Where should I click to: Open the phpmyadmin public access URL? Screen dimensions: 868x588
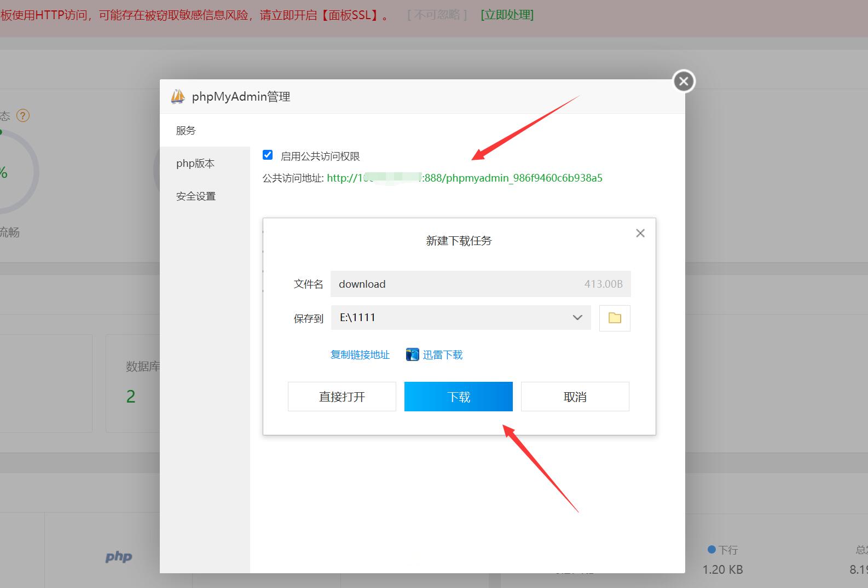point(465,178)
